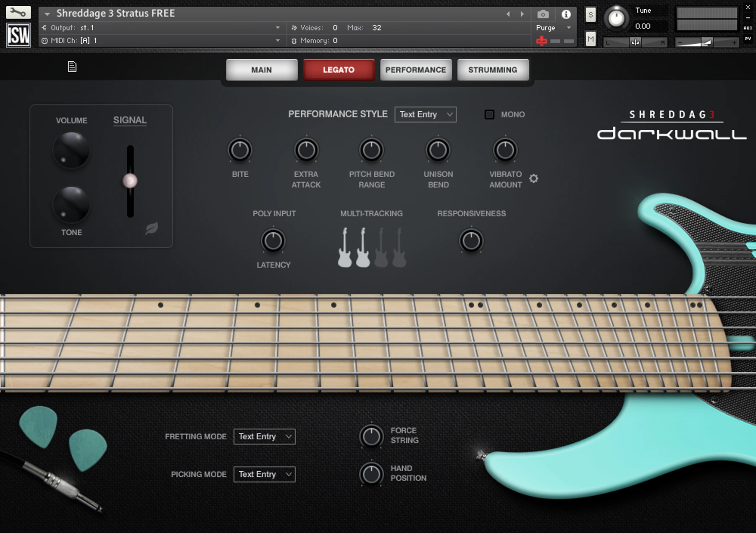Click the SIGNAL link label
Image resolution: width=756 pixels, height=533 pixels.
130,120
